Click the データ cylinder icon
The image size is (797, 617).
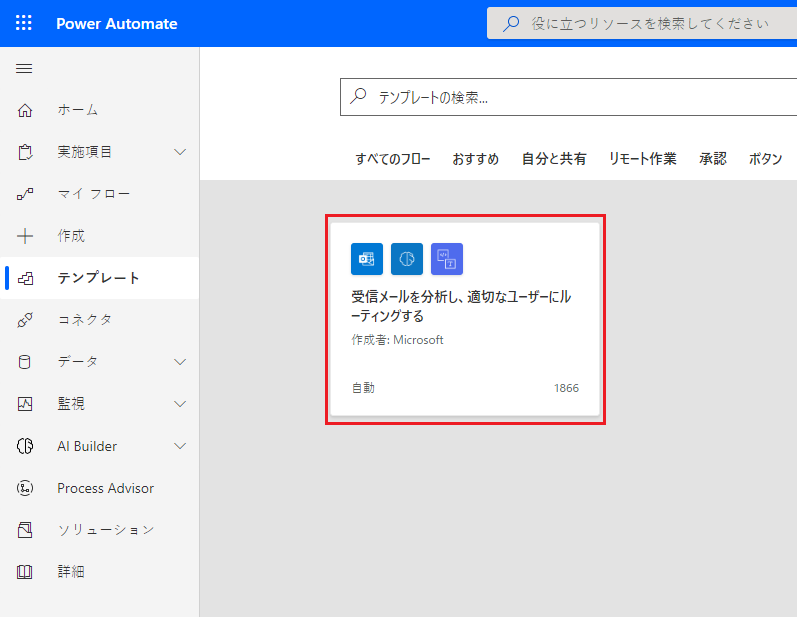24,362
